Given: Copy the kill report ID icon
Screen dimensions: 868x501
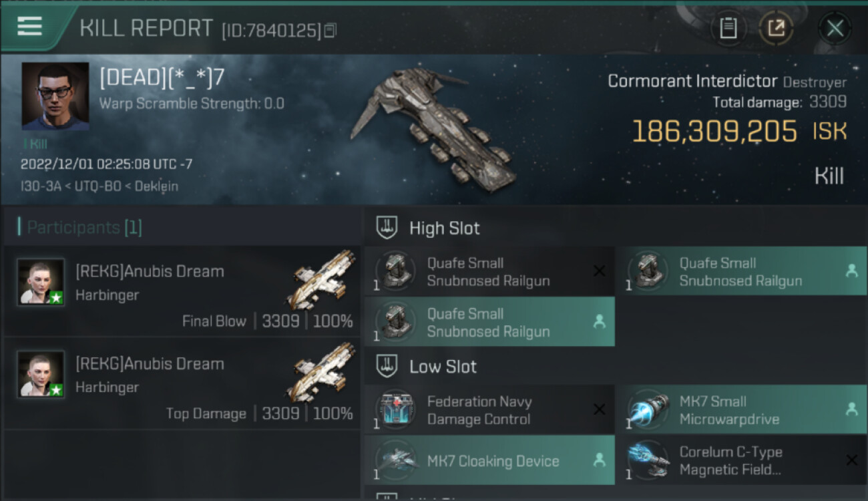Looking at the screenshot, I should coord(331,31).
